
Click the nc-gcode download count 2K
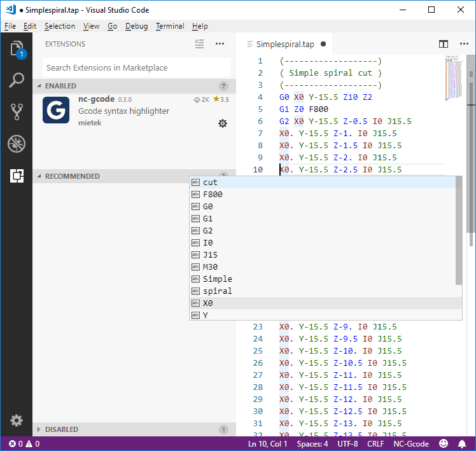[x=201, y=99]
